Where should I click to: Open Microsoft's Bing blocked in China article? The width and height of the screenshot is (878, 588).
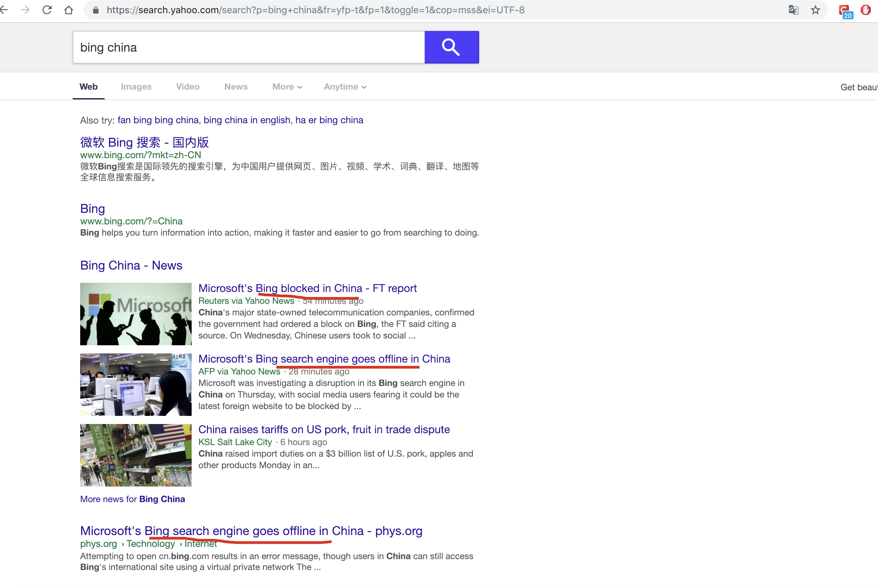point(307,288)
